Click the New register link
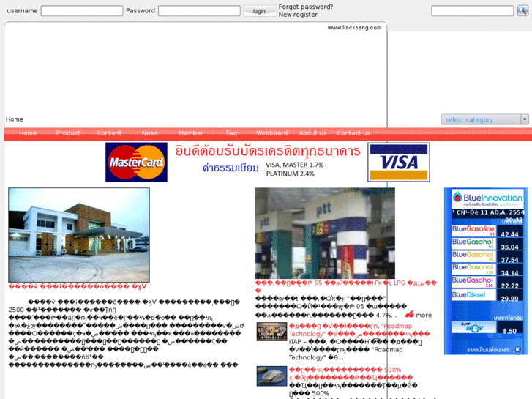The width and height of the screenshot is (532, 399). (x=298, y=15)
